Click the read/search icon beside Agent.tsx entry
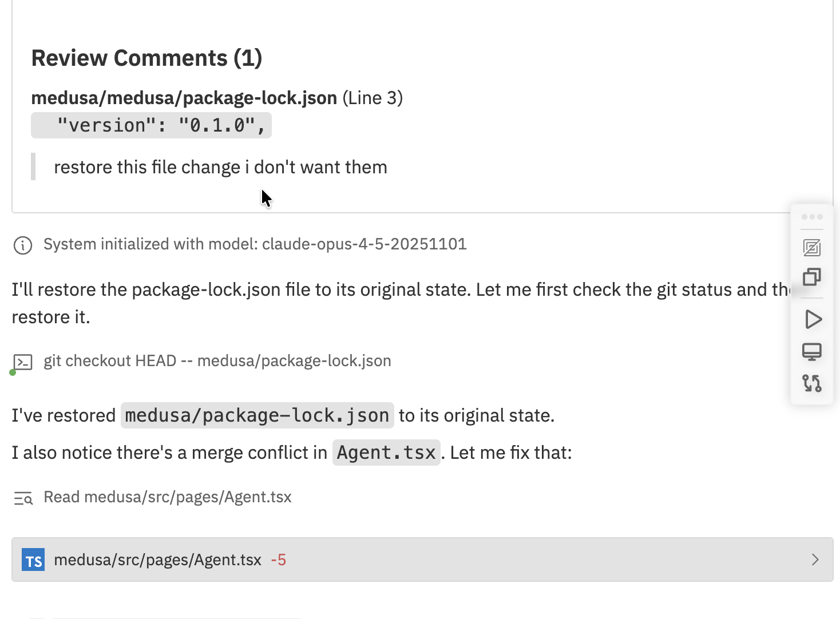The image size is (840, 619). 23,498
